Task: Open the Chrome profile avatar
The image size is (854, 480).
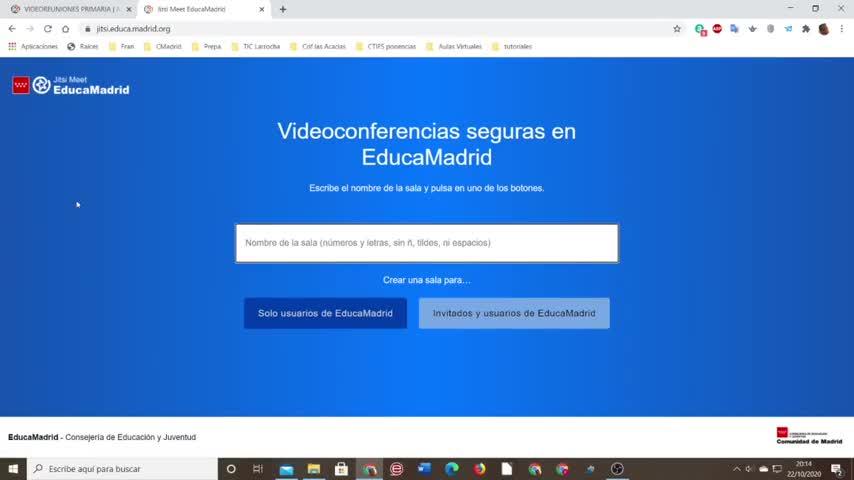Action: (x=824, y=29)
